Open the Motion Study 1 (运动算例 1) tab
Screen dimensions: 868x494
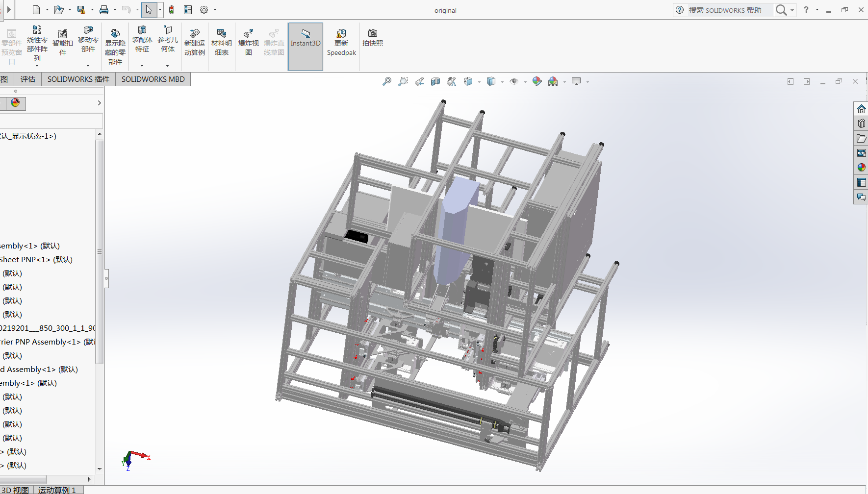click(x=57, y=490)
